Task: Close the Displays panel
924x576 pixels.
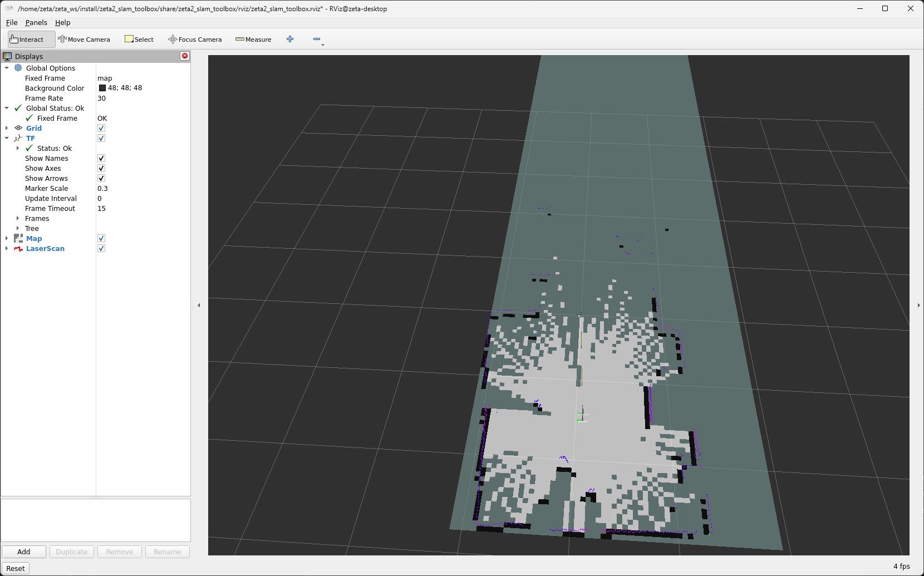Action: 185,56
